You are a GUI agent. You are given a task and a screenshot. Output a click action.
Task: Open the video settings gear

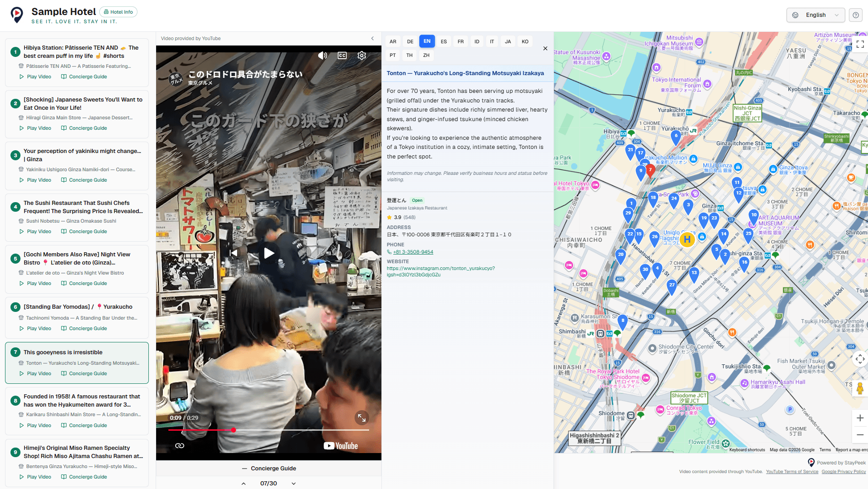362,56
